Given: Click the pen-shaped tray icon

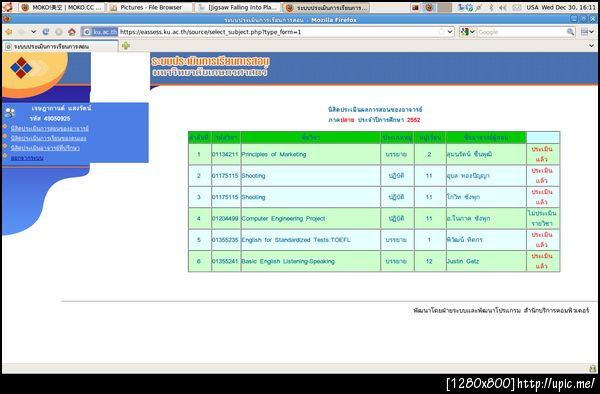Looking at the screenshot, I should 479,7.
